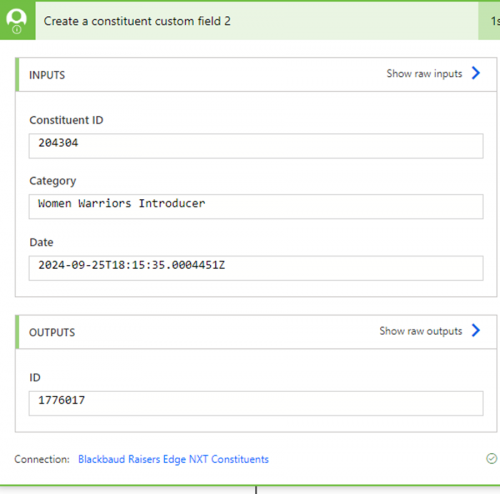Click the green success checkmark icon
This screenshot has width=500, height=494.
click(491, 459)
